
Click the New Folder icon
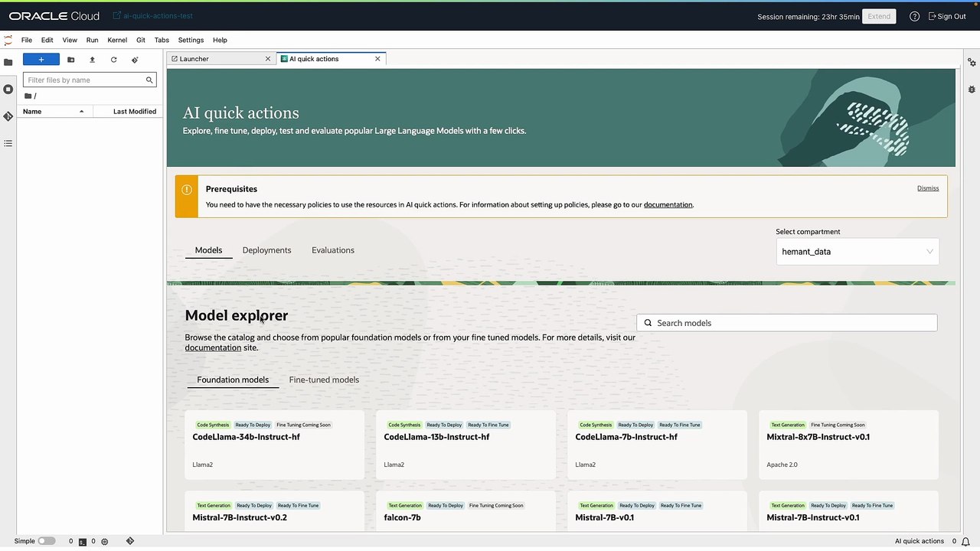click(x=71, y=59)
